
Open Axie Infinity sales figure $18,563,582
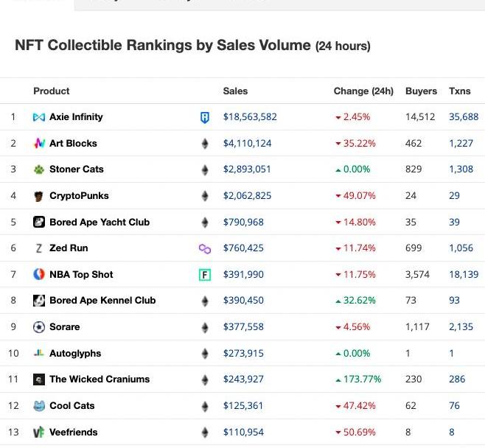250,117
